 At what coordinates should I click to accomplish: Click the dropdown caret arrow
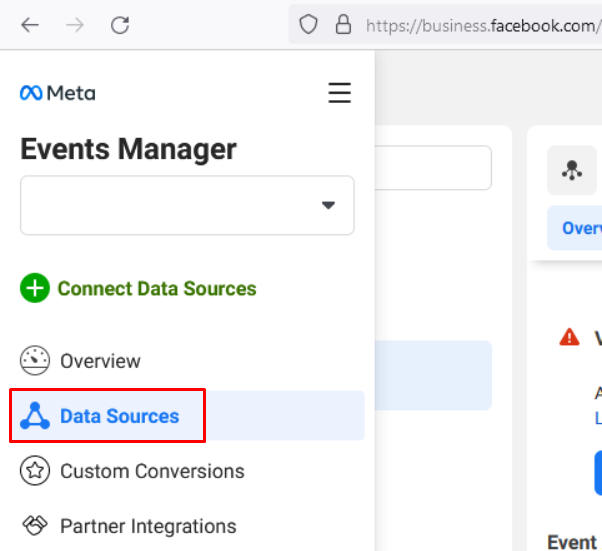coord(327,205)
